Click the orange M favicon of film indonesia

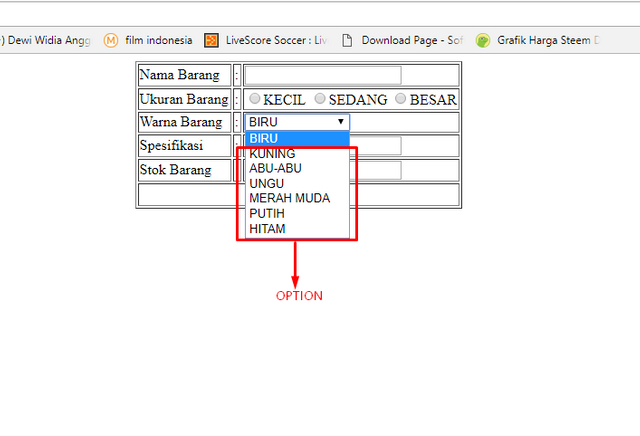[x=111, y=40]
